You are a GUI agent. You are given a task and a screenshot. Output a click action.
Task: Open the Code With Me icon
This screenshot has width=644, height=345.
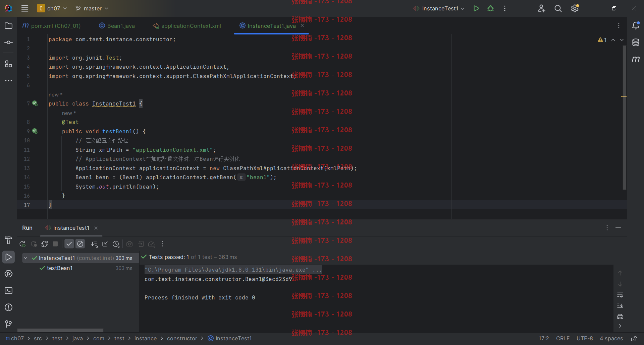coord(541,8)
